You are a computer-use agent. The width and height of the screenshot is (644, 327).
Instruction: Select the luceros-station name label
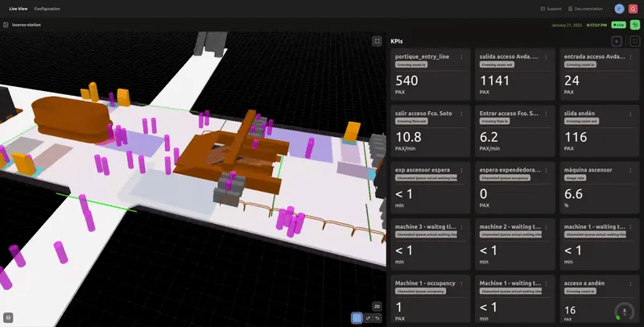27,25
